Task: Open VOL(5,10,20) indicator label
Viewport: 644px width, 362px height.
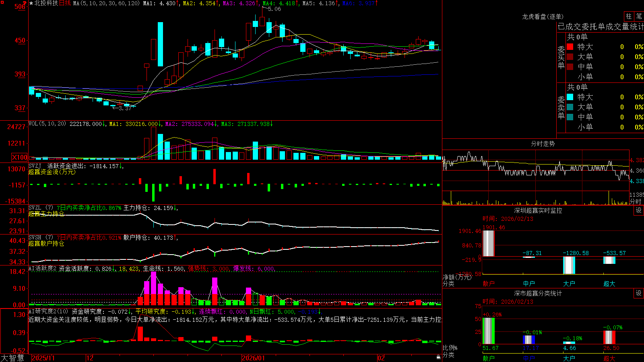Action: point(47,124)
